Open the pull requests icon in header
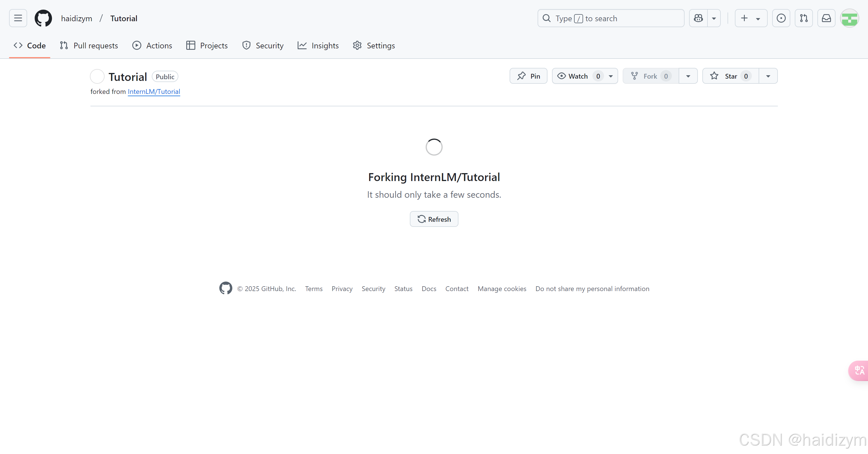Image resolution: width=868 pixels, height=454 pixels. coord(804,18)
